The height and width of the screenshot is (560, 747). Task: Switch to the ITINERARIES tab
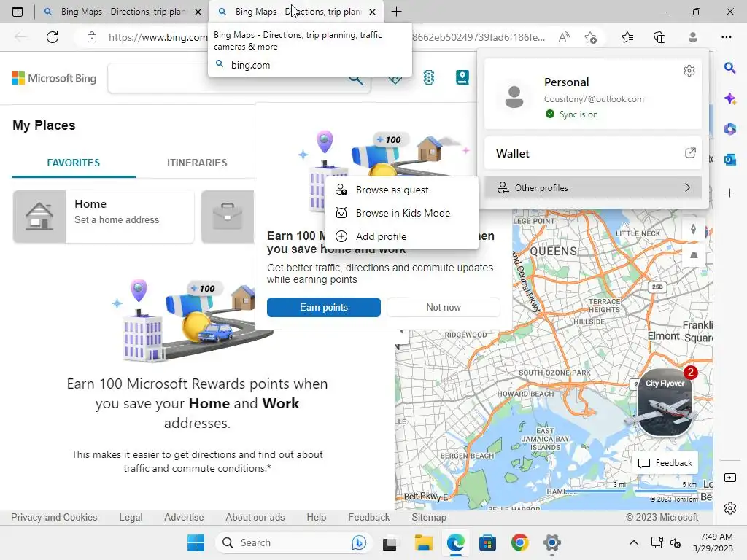(197, 163)
